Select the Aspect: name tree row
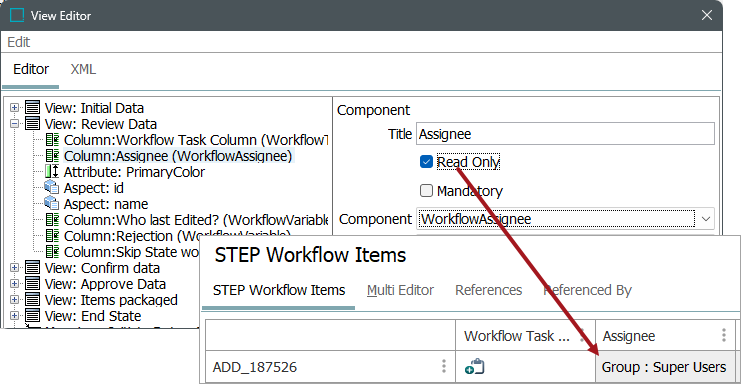 click(106, 204)
